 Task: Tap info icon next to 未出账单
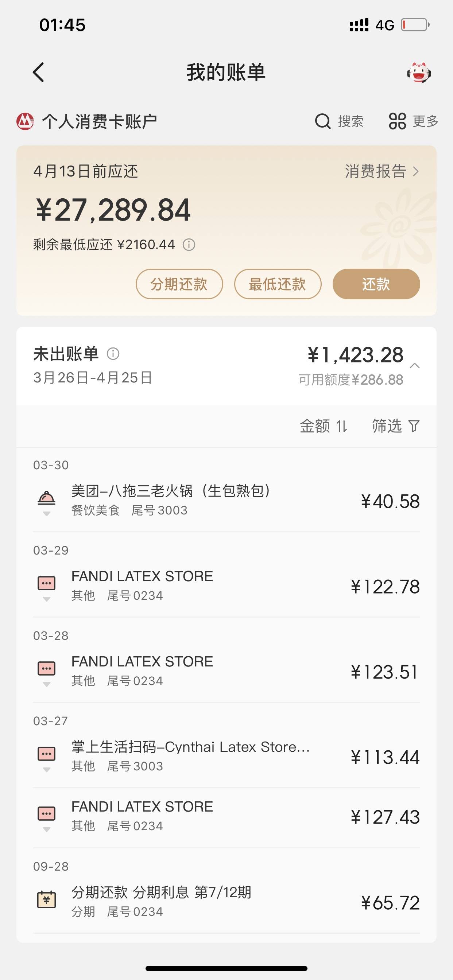113,354
